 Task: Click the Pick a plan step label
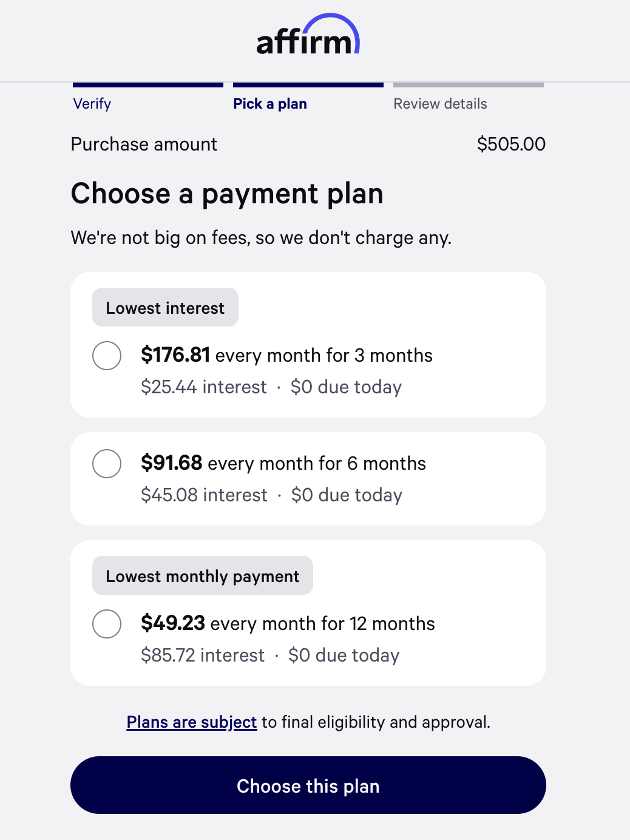click(270, 104)
